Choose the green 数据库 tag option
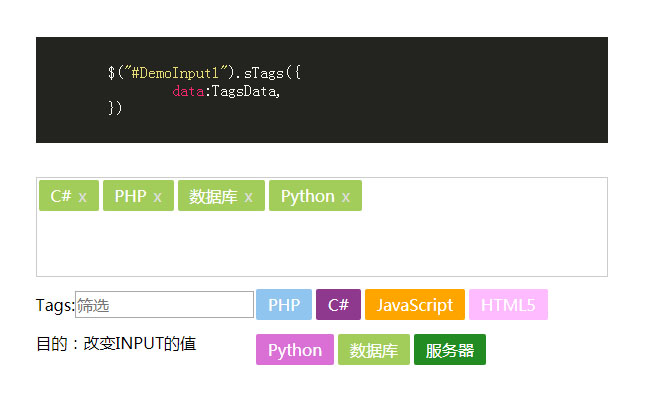This screenshot has height=404, width=650. [x=374, y=350]
